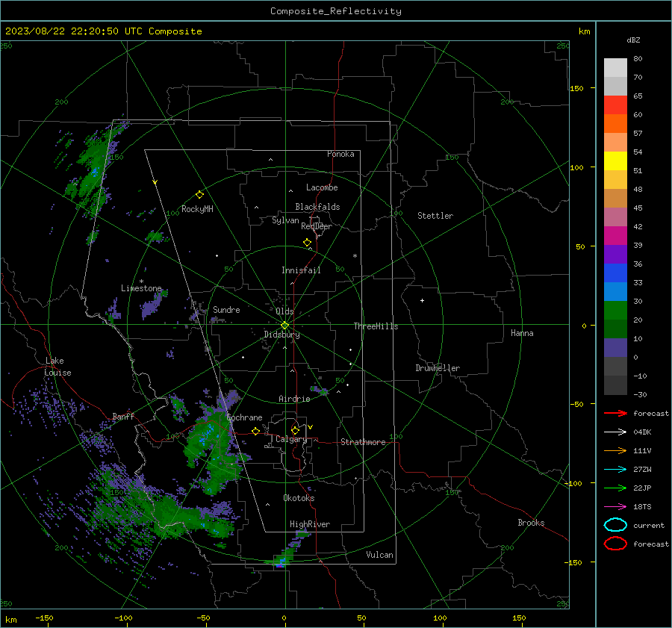Click the red forecast arrow in the legend

click(615, 413)
